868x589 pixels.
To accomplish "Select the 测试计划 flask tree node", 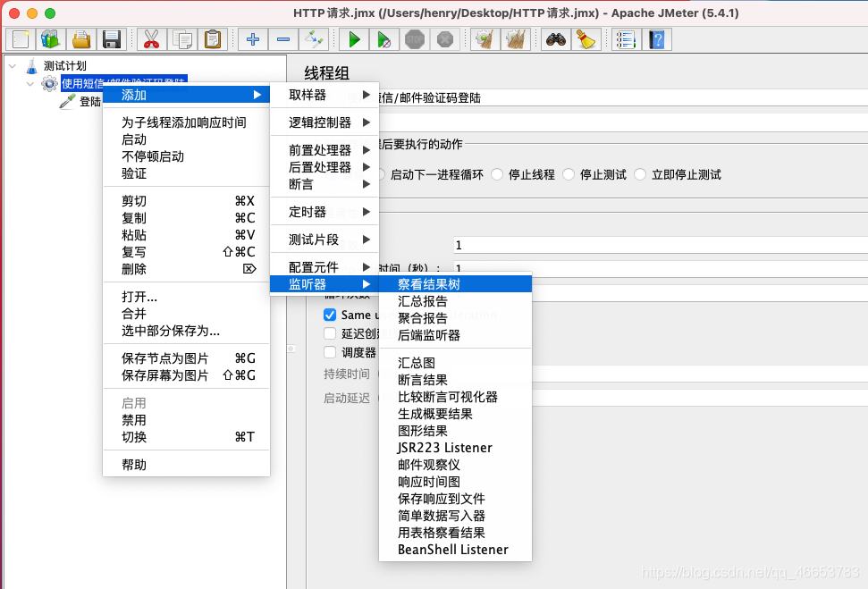I will tap(56, 66).
